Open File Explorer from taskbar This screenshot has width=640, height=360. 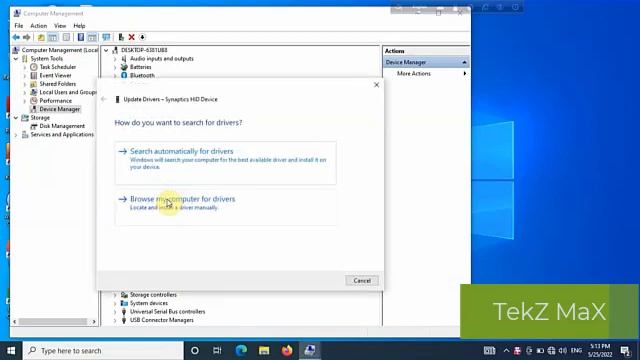(x=264, y=351)
